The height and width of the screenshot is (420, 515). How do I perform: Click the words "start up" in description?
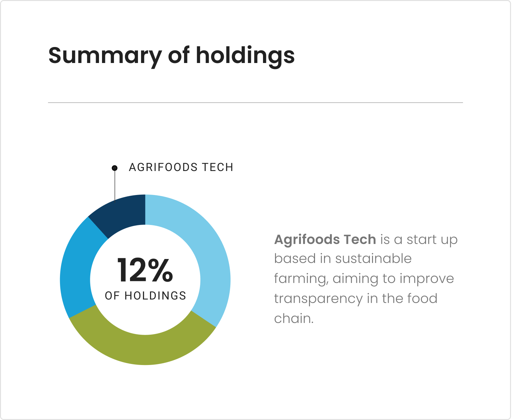coord(432,240)
